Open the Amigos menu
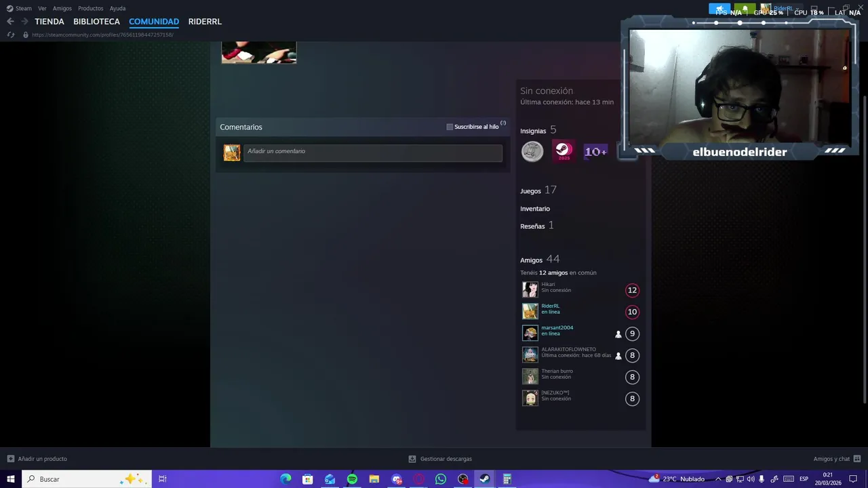The image size is (868, 488). [x=62, y=8]
